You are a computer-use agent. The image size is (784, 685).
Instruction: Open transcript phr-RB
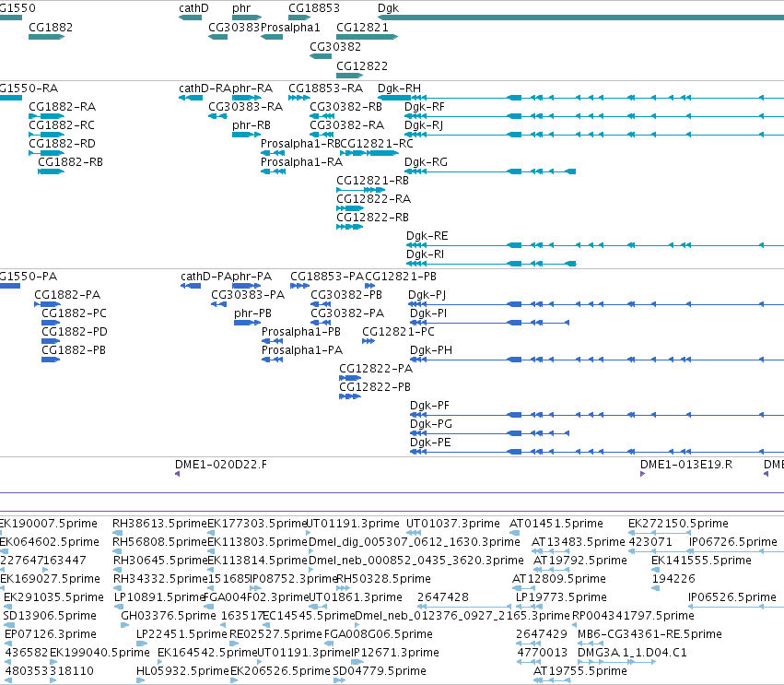point(251,125)
